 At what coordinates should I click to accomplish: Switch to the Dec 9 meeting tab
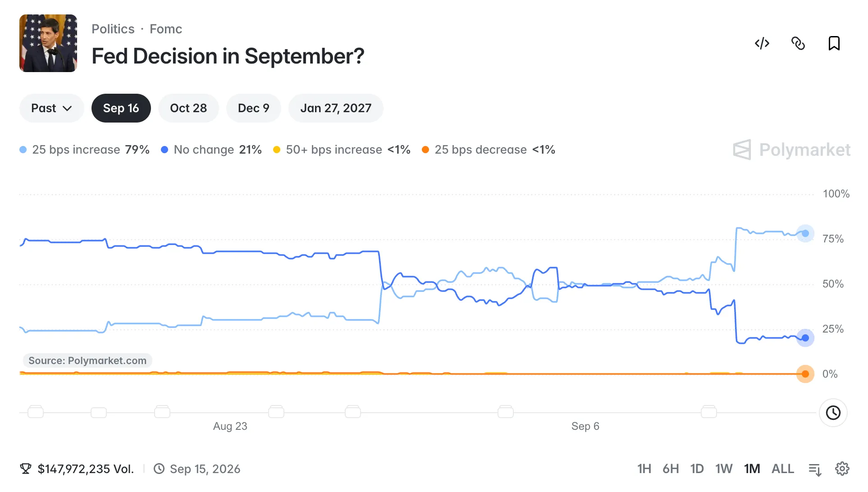[254, 108]
